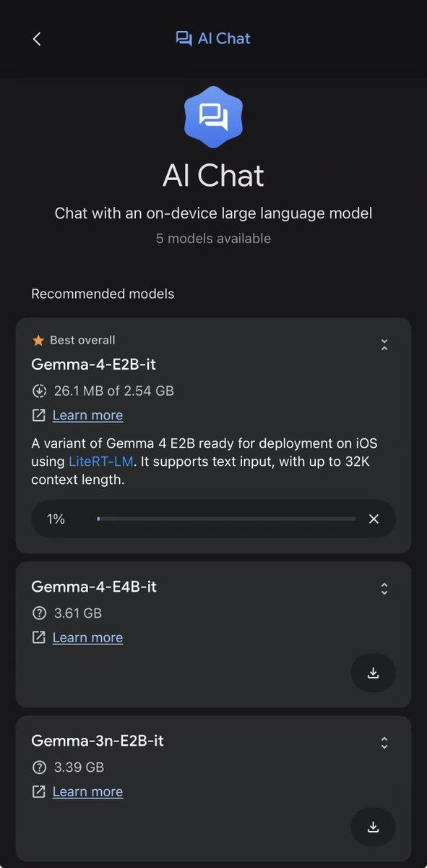Tap the question mark icon beside 3.39 GB
This screenshot has height=868, width=427.
(39, 767)
